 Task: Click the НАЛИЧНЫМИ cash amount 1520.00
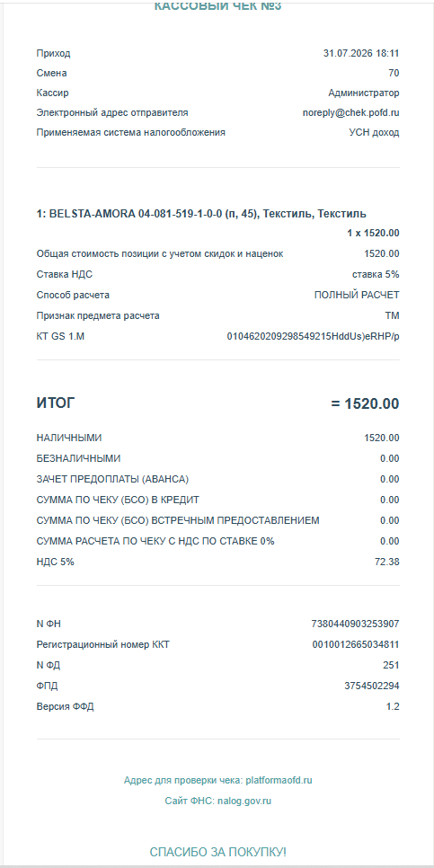pyautogui.click(x=381, y=438)
